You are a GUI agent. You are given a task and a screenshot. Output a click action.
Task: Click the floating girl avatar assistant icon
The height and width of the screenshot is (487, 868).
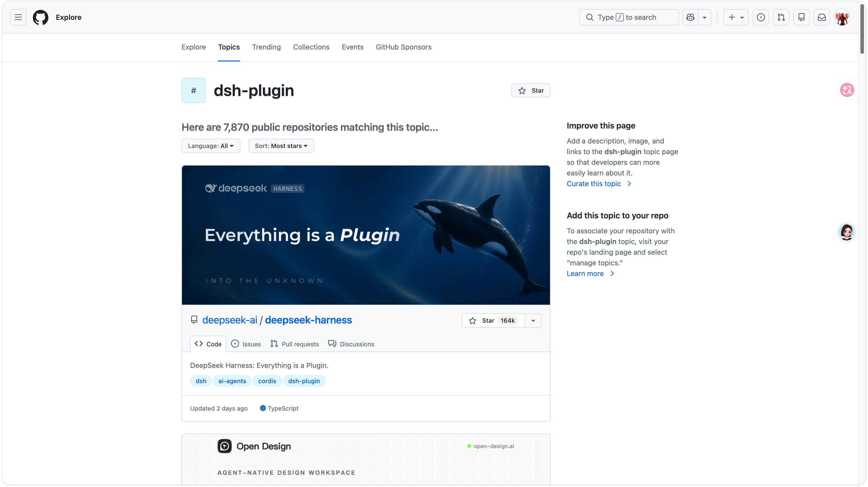(x=846, y=232)
